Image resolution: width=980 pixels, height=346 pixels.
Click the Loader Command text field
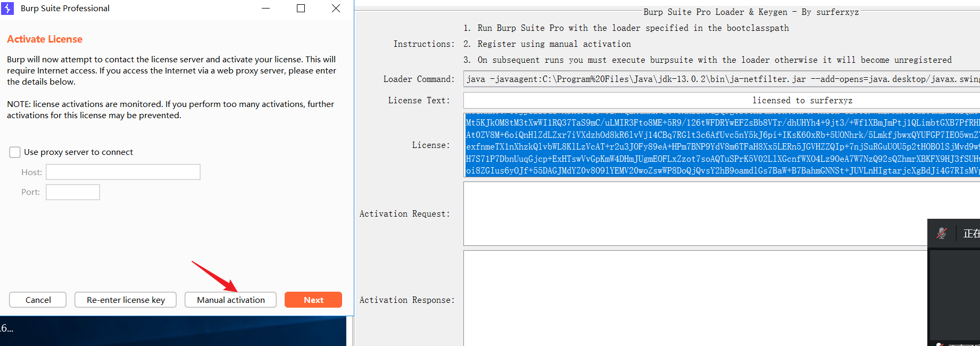(x=721, y=79)
